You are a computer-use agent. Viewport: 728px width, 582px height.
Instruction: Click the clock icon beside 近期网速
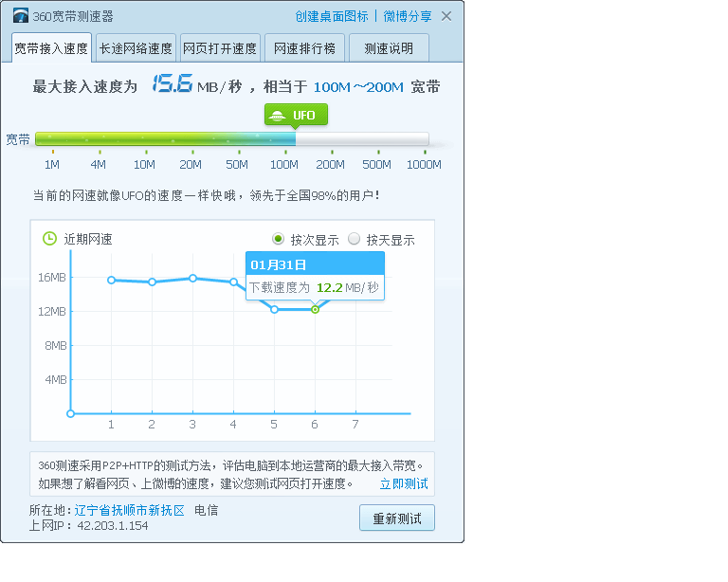pos(49,239)
